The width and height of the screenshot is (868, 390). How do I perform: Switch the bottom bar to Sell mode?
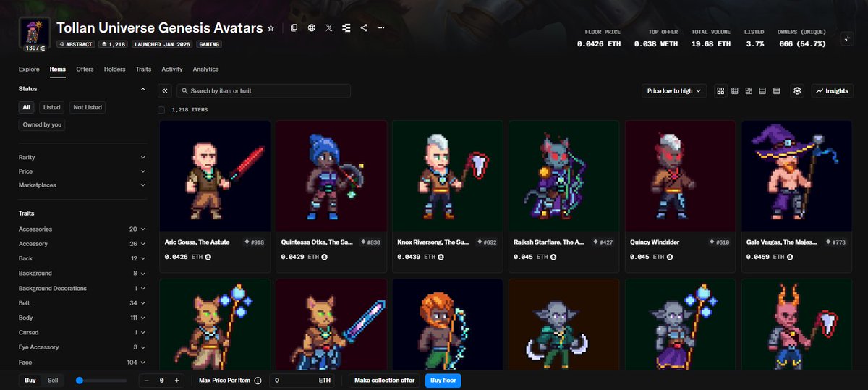tap(53, 380)
